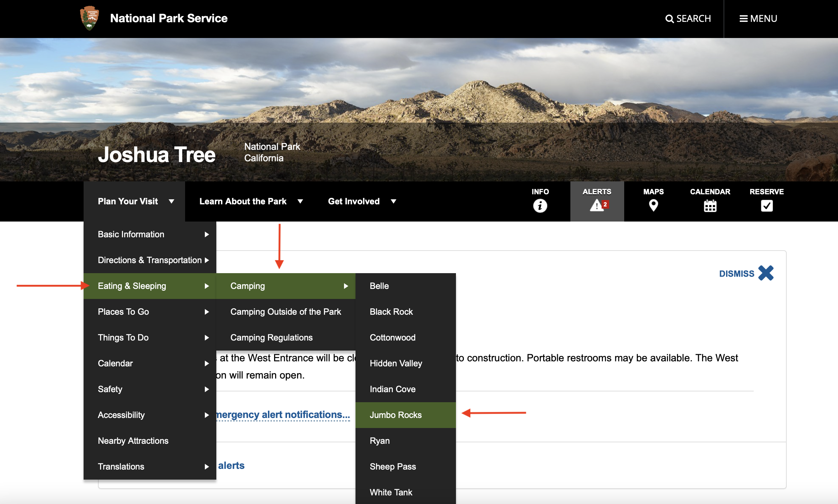The height and width of the screenshot is (504, 838).
Task: Expand the Things To Do submenu
Action: click(207, 338)
